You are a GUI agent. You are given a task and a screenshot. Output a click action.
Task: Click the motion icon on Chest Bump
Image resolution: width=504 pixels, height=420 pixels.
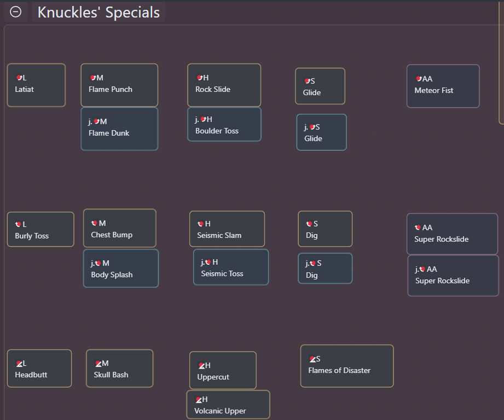click(94, 223)
